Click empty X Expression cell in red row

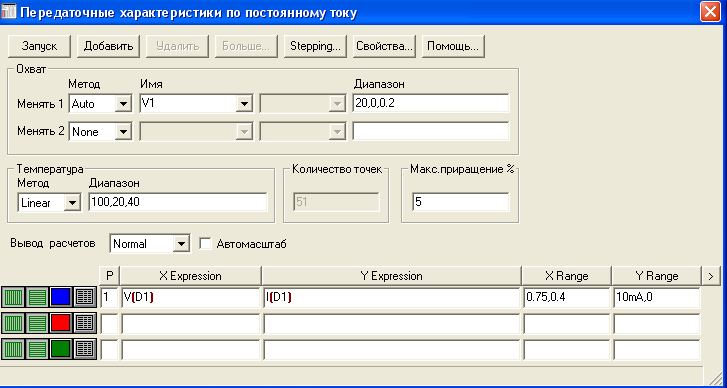(x=191, y=324)
